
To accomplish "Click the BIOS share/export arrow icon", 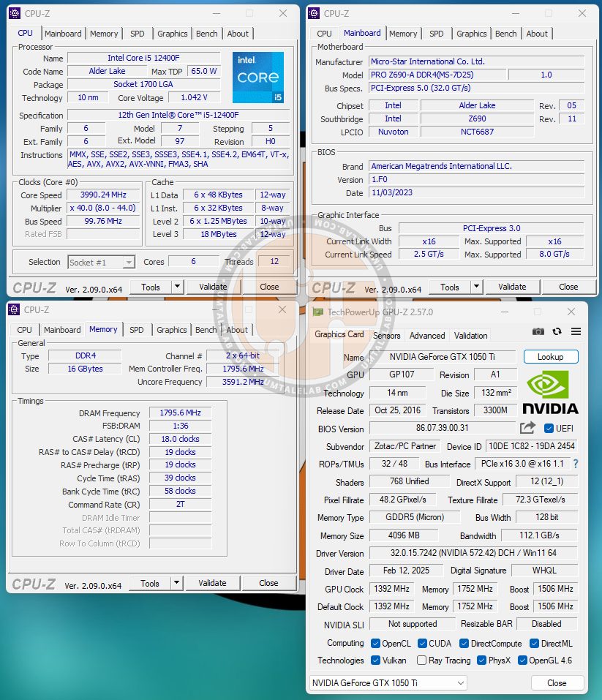I will 527,428.
